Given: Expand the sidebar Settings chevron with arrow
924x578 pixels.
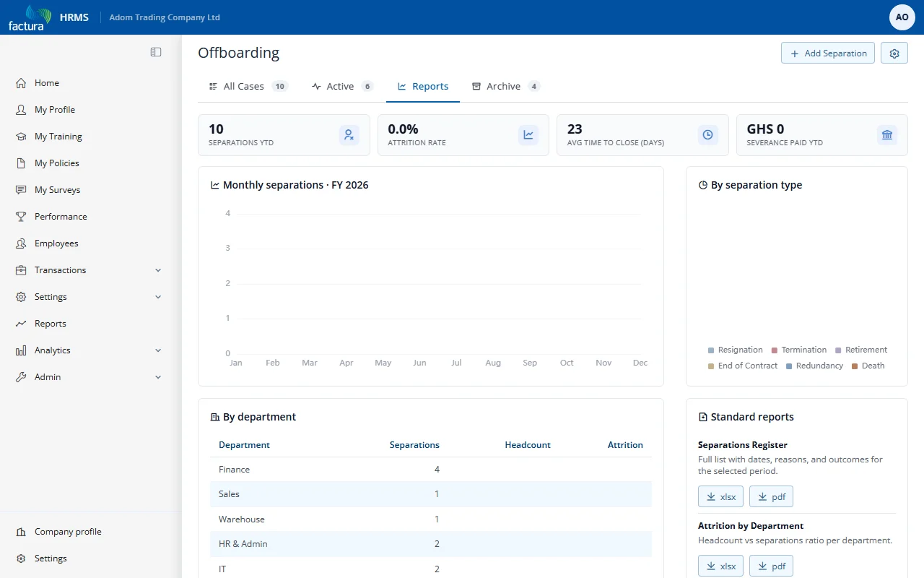Looking at the screenshot, I should [x=158, y=297].
